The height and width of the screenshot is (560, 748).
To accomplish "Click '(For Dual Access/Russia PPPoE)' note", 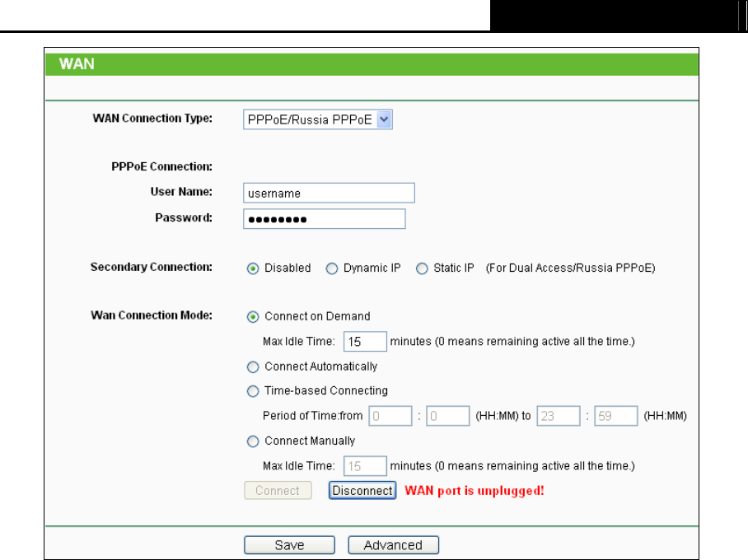I will point(571,268).
